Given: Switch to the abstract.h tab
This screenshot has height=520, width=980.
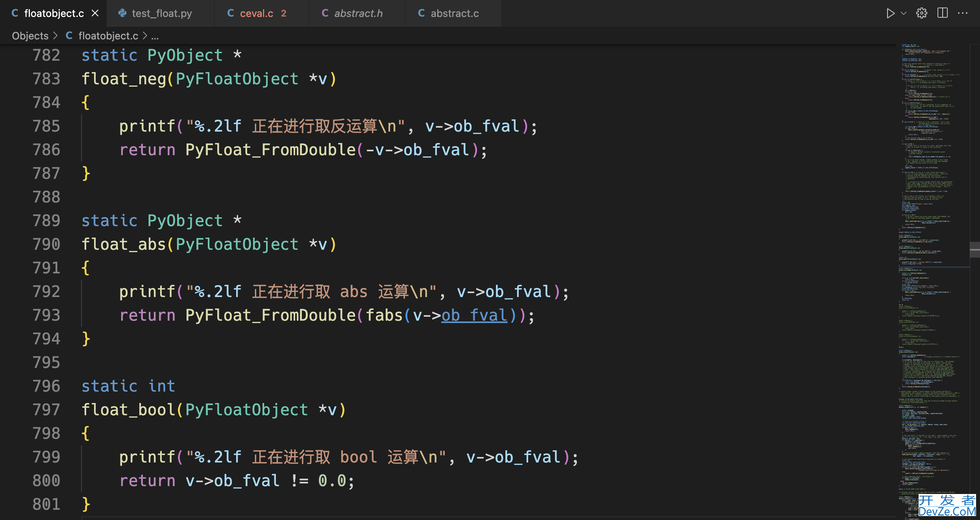Looking at the screenshot, I should (x=357, y=13).
